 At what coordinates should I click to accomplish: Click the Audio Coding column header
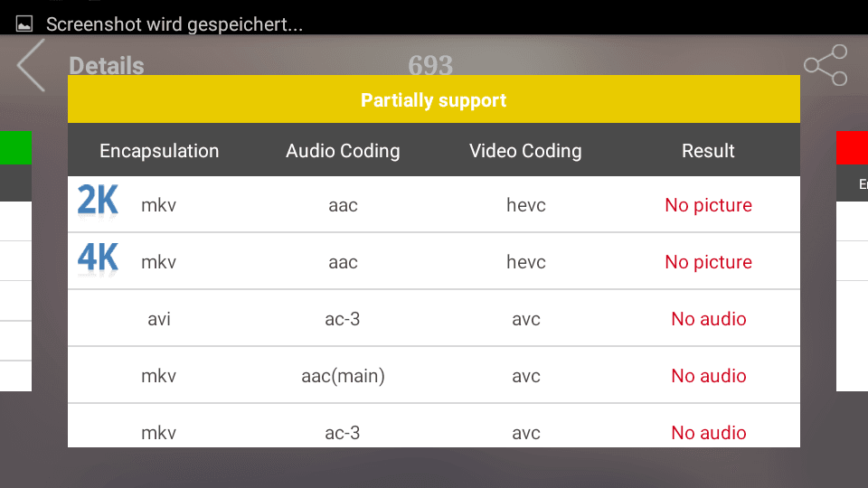[x=343, y=151]
